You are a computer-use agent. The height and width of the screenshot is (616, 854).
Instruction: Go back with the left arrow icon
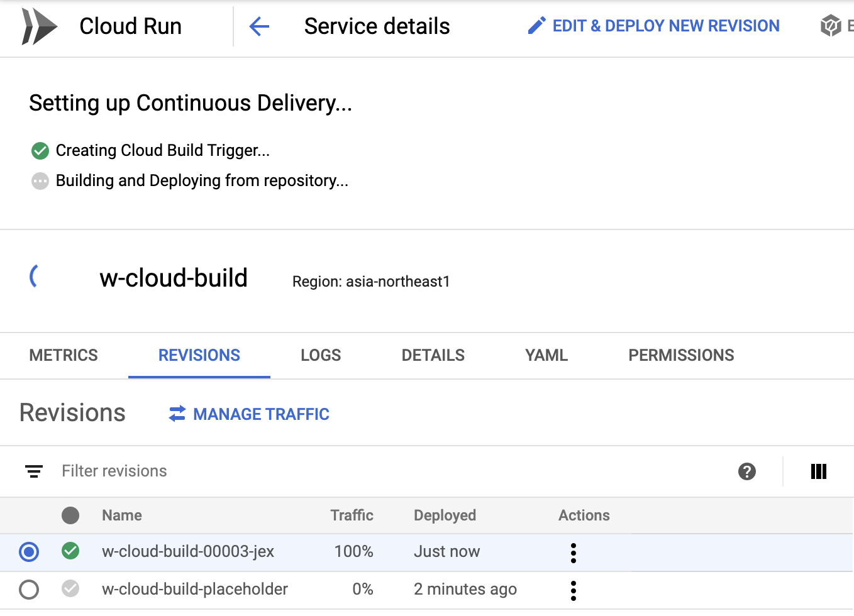coord(259,26)
